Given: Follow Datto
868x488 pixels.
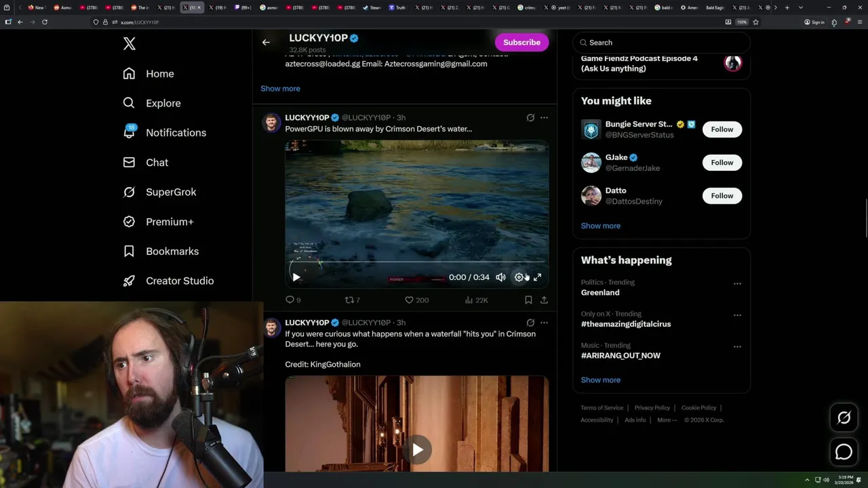Looking at the screenshot, I should coord(722,196).
